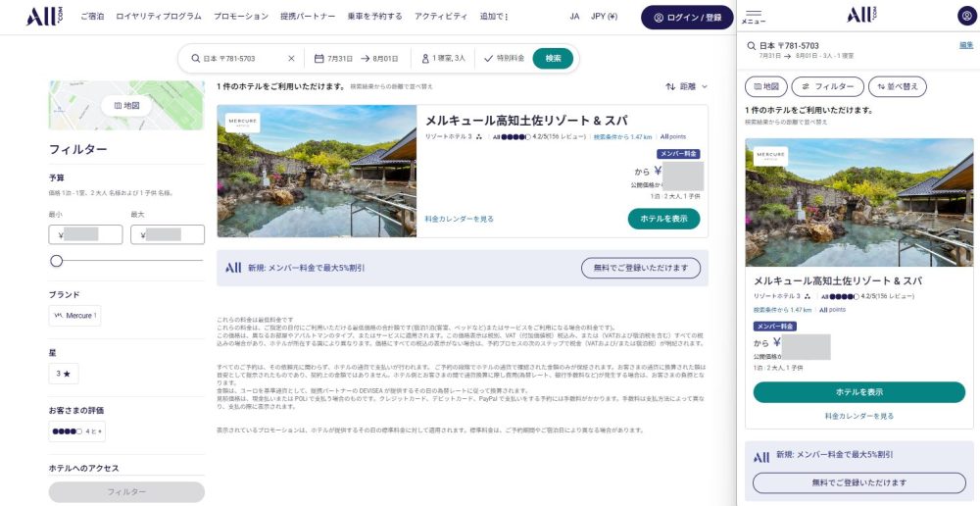This screenshot has width=980, height=506.
Task: Click メンバー料金 badge in mobile card
Action: (x=775, y=327)
